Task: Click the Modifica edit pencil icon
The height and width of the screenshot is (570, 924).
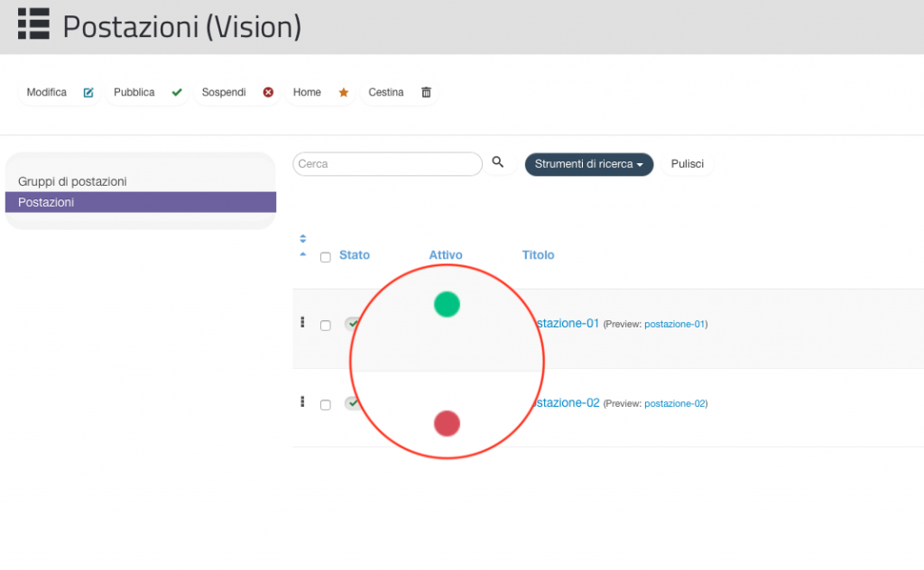Action: pos(88,93)
